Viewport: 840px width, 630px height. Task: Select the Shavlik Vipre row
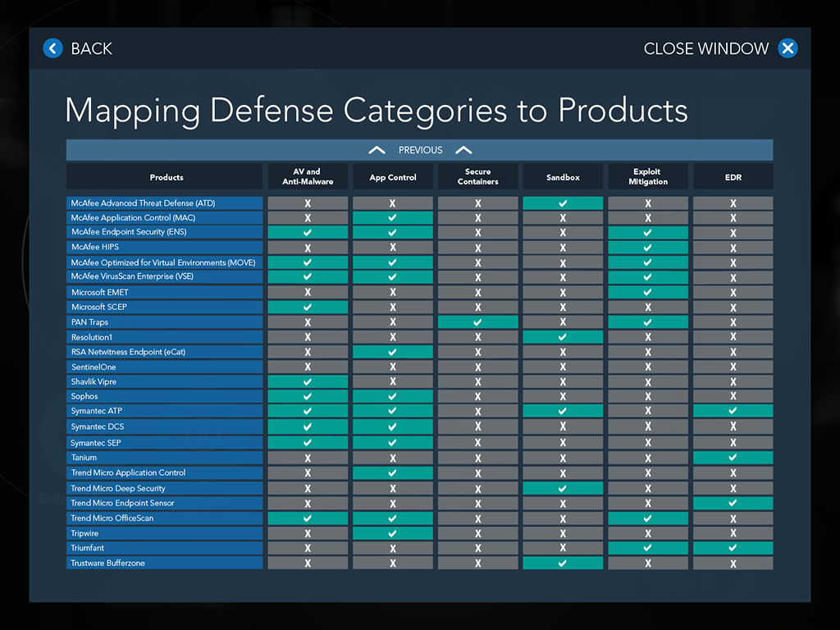[164, 381]
